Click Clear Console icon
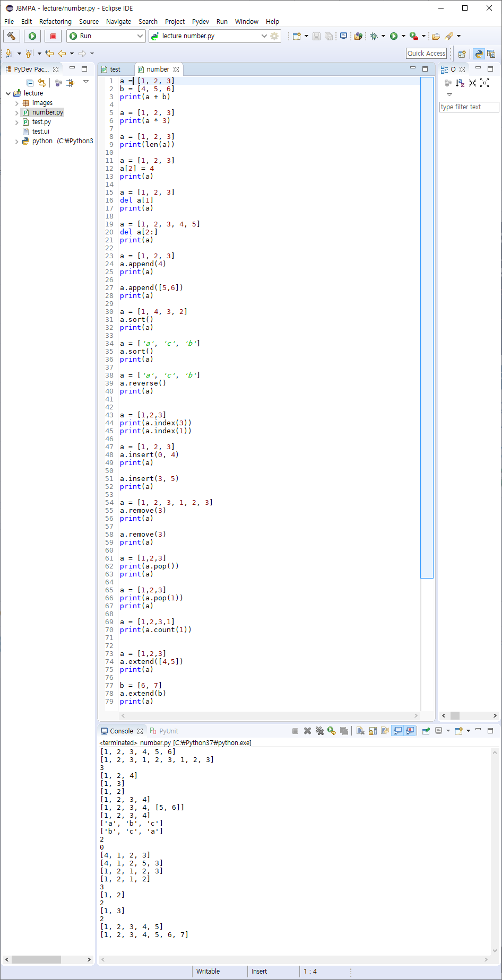This screenshot has height=980, width=502. [360, 731]
